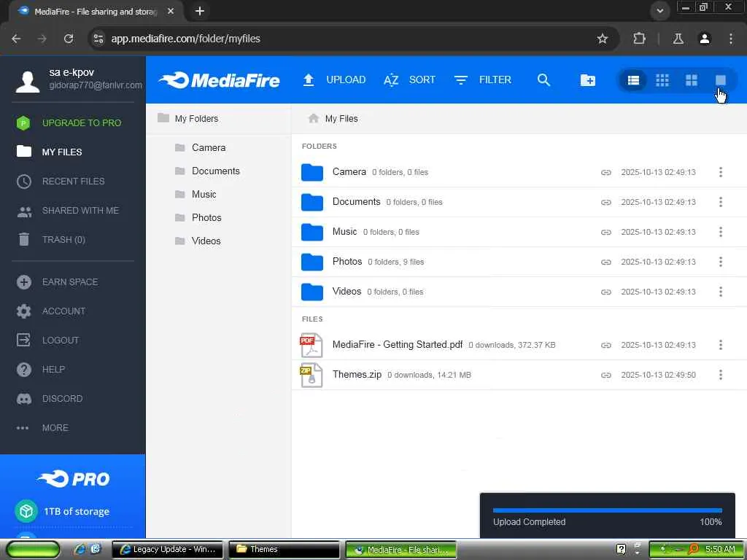Copy share link for Music folder

tap(605, 233)
